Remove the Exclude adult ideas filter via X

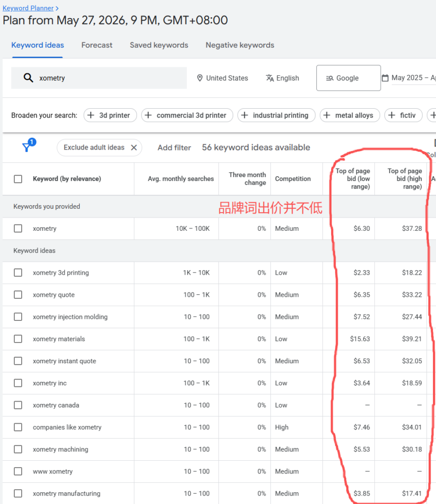coord(134,148)
